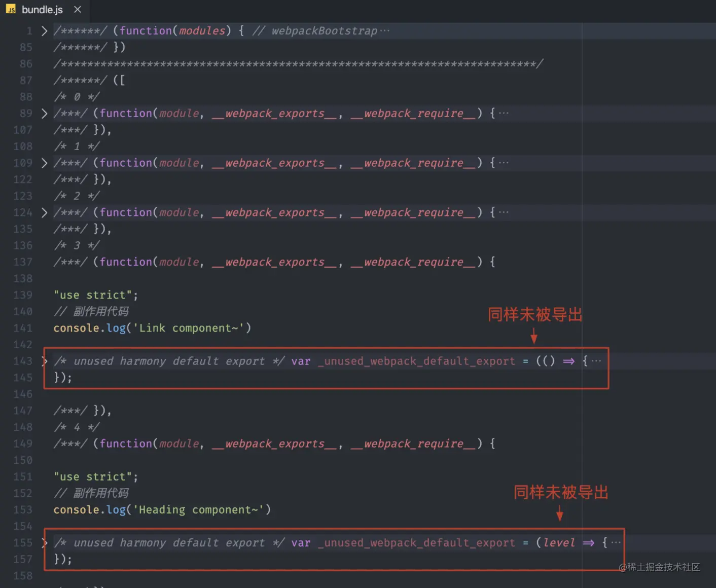
Task: Click 'unused harmony default export' comment on line 143
Action: pos(169,361)
